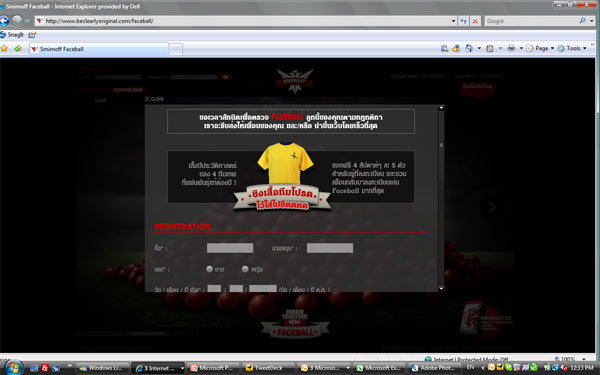Open the 3 Microsoft taskbar group
The image size is (600, 375).
324,368
